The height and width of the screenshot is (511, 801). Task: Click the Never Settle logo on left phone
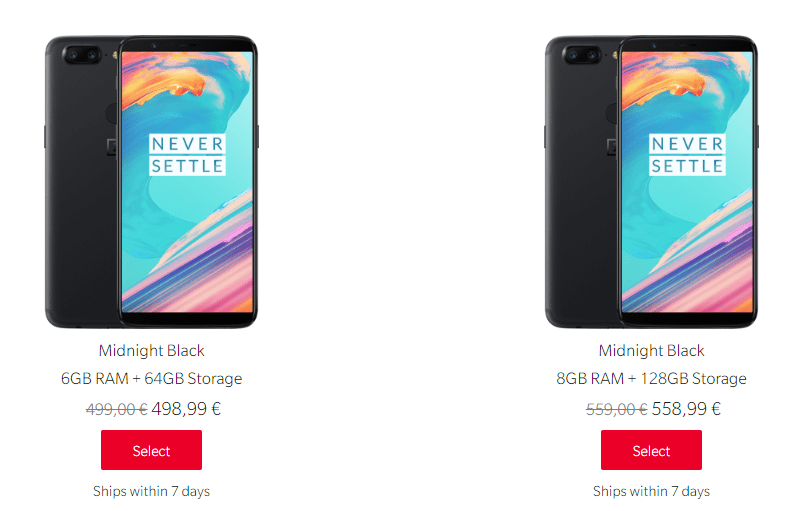coord(187,155)
